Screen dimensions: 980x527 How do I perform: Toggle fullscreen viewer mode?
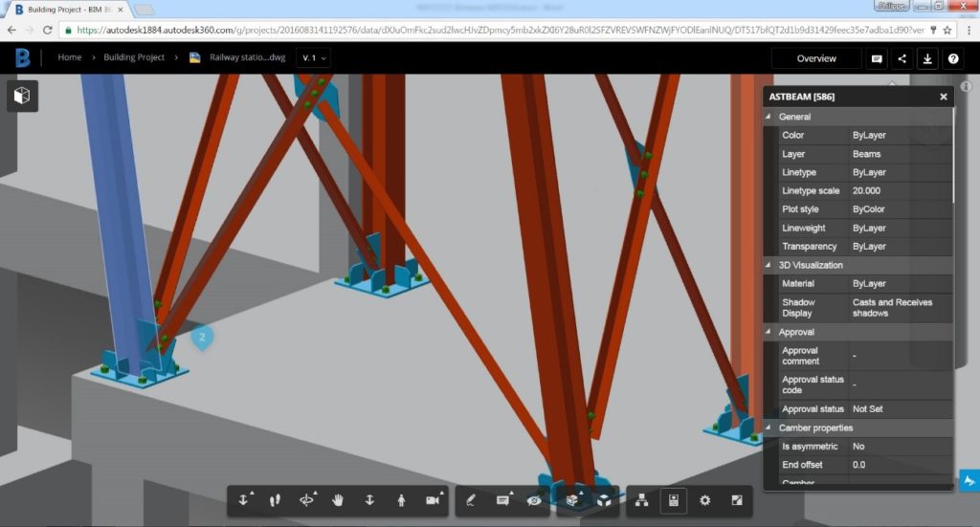(x=736, y=500)
